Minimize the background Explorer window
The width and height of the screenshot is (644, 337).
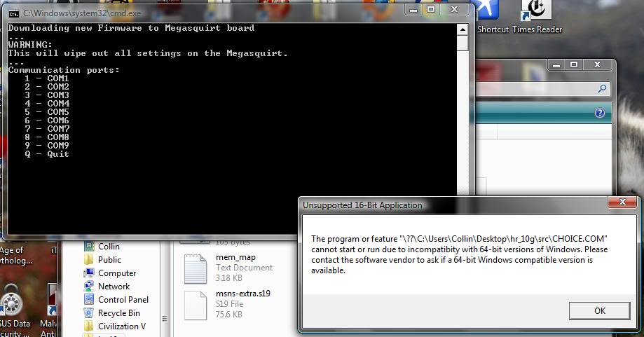(556, 65)
